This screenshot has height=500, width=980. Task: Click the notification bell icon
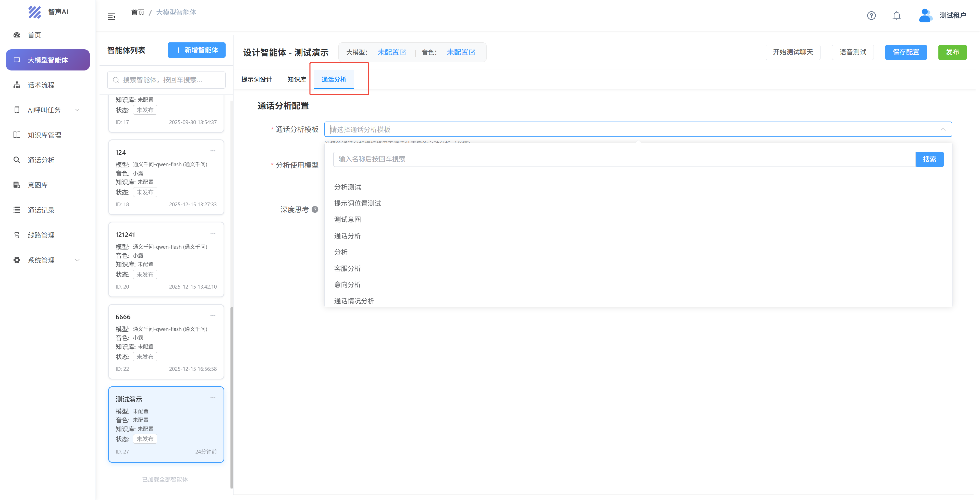(896, 15)
